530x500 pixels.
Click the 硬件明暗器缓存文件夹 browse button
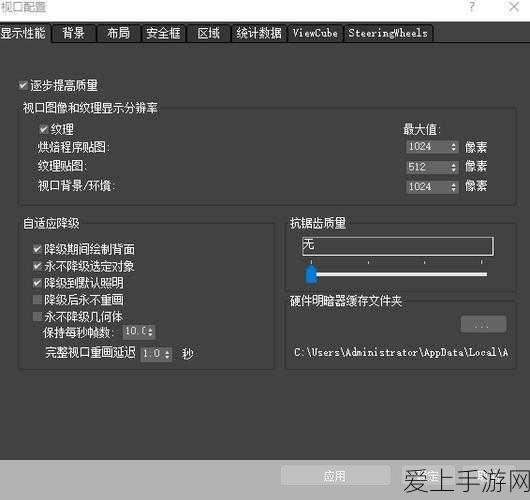484,325
